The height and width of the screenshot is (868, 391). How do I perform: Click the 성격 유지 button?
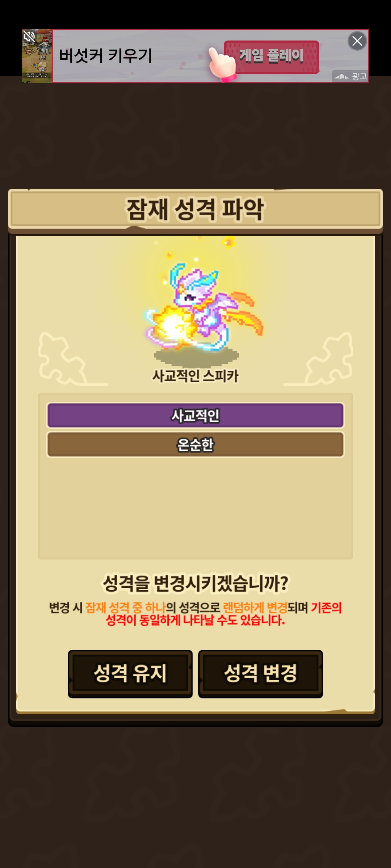click(130, 674)
